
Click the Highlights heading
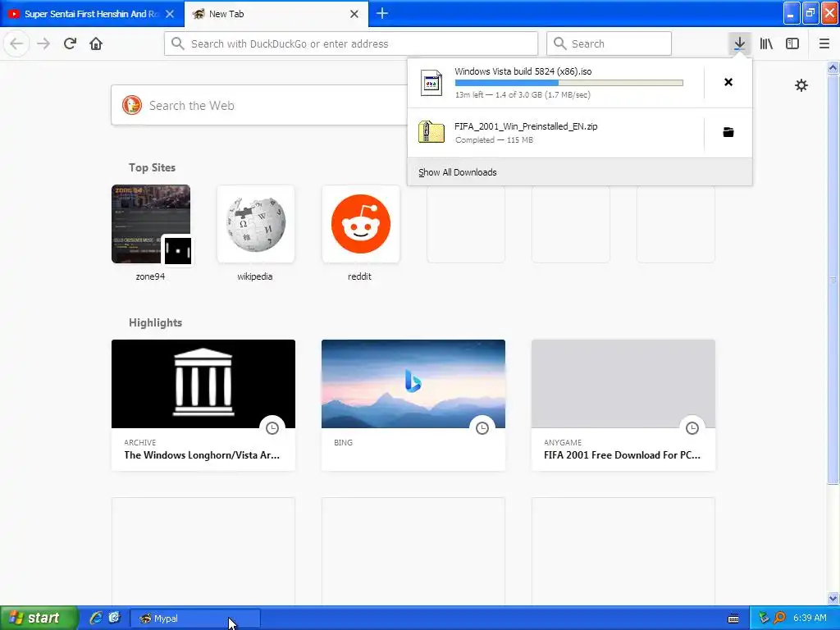click(155, 322)
